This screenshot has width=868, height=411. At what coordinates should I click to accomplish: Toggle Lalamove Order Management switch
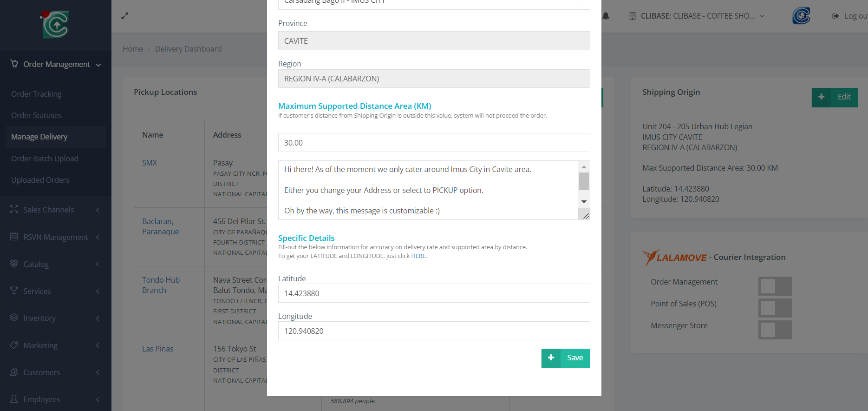(775, 286)
